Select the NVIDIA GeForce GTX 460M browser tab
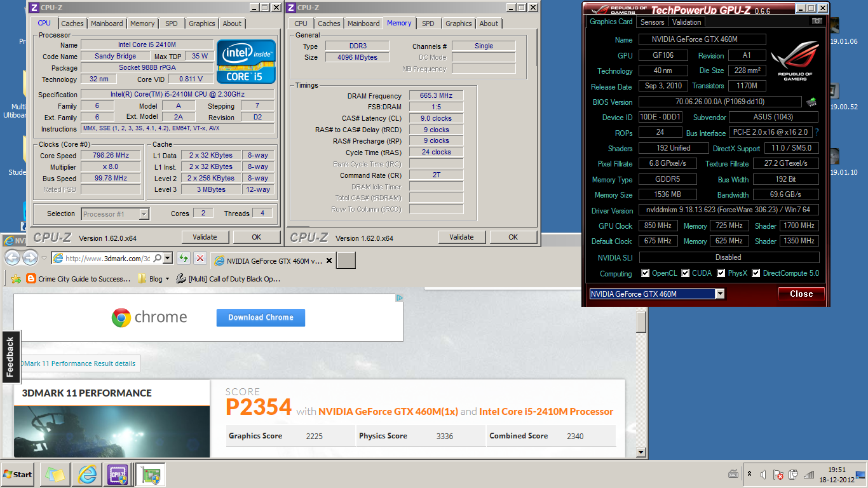The width and height of the screenshot is (868, 488). pos(273,261)
